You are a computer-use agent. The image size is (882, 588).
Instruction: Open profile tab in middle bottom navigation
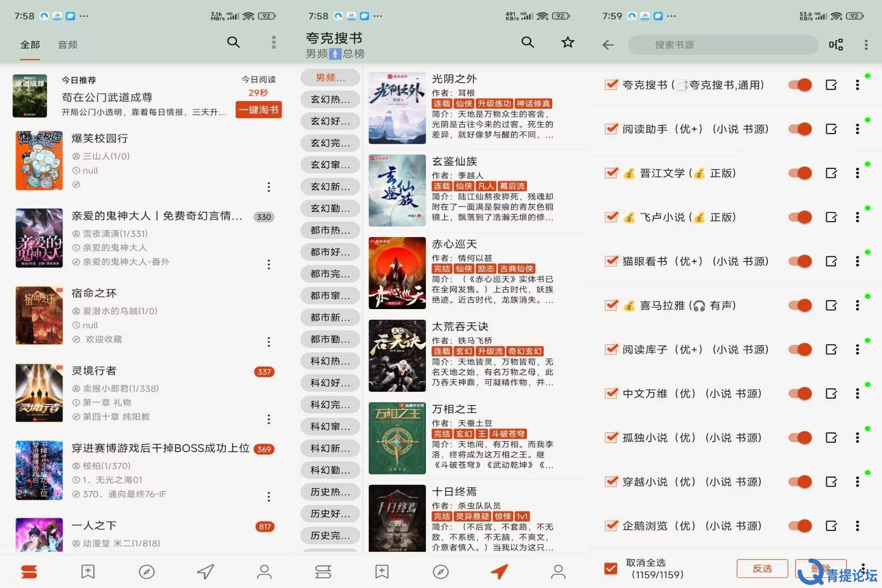558,571
